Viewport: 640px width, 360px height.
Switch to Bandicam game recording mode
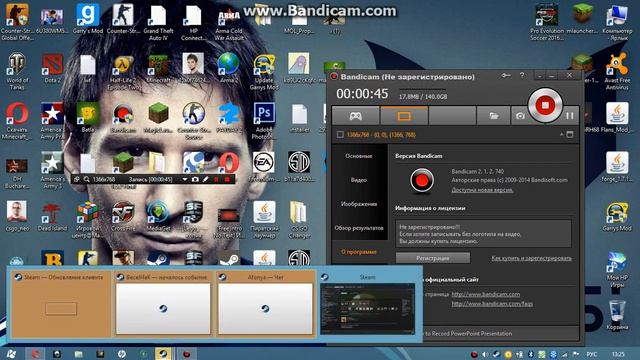[356, 116]
